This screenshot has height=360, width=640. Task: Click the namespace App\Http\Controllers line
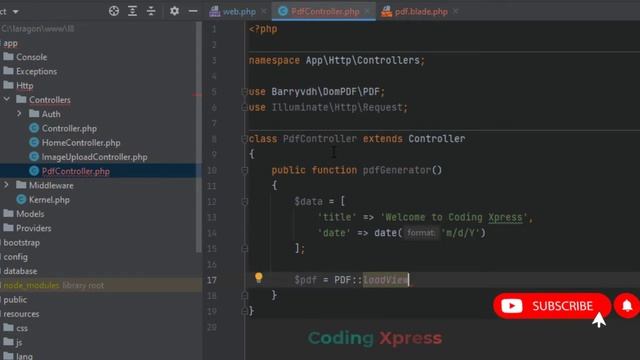click(337, 60)
